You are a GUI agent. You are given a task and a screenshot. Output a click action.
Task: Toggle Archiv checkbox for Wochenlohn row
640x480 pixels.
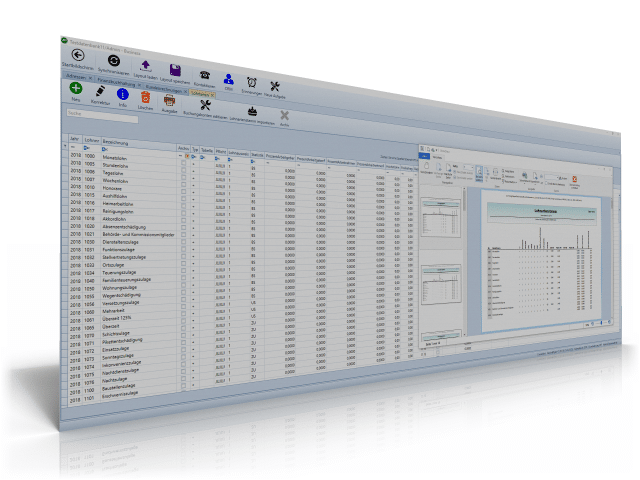tap(184, 184)
